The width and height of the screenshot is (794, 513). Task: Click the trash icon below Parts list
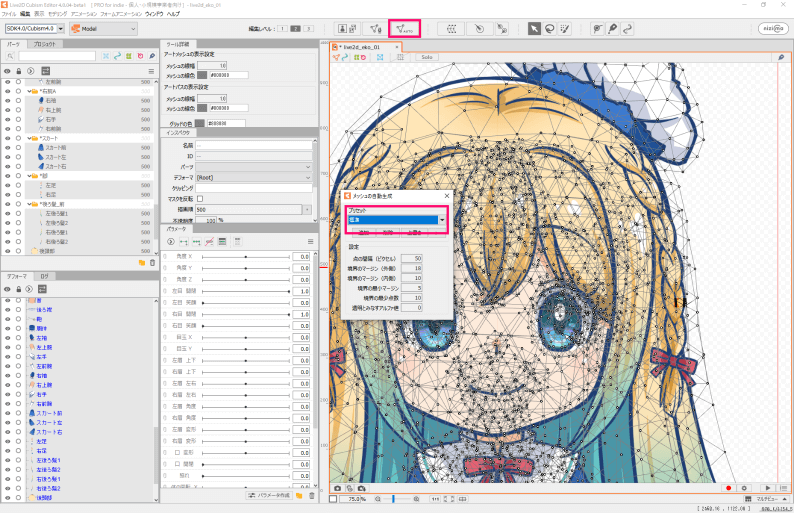(x=152, y=263)
